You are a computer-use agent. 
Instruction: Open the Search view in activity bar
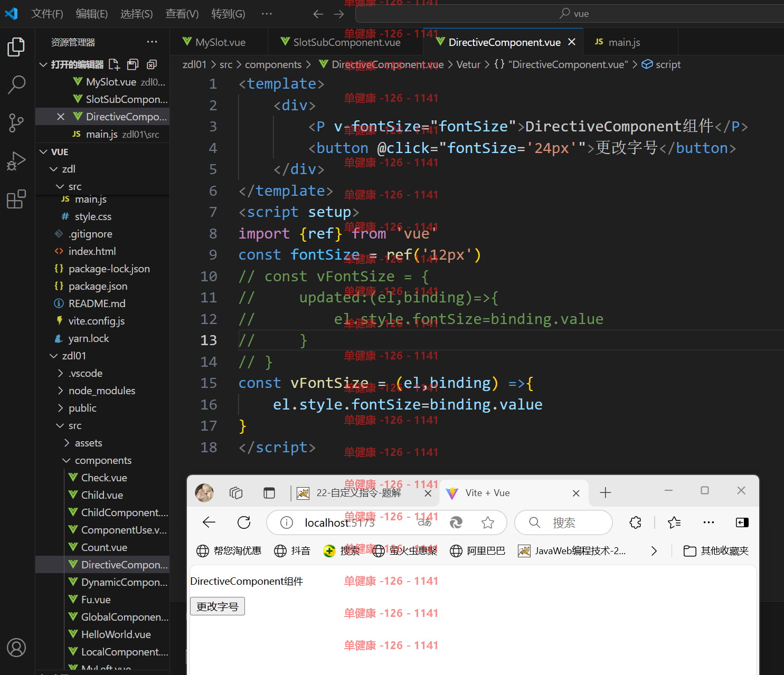[x=16, y=84]
